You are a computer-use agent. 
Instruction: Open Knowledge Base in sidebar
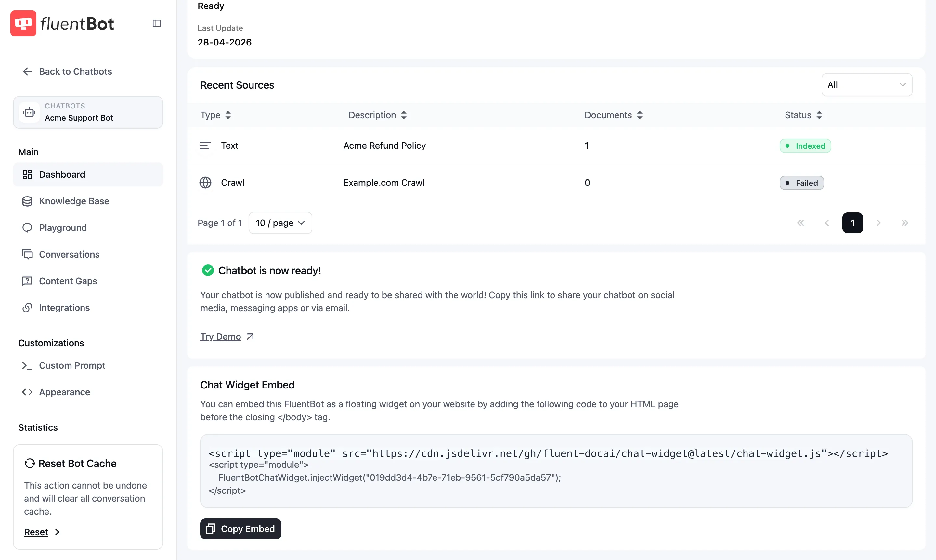(88, 201)
